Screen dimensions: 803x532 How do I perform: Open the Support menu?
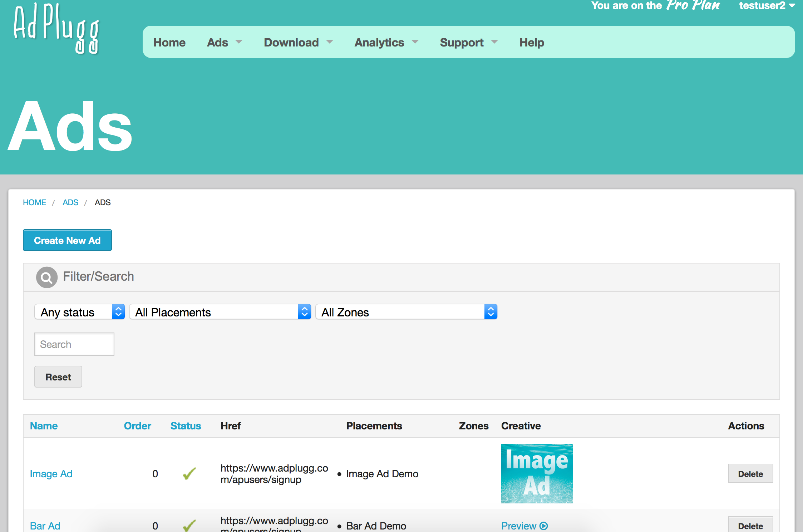coord(468,43)
